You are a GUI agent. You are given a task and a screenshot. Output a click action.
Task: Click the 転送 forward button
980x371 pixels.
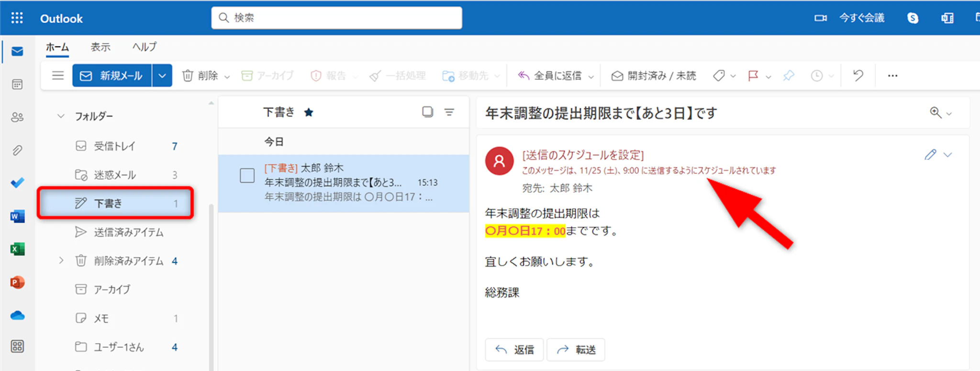[576, 349]
